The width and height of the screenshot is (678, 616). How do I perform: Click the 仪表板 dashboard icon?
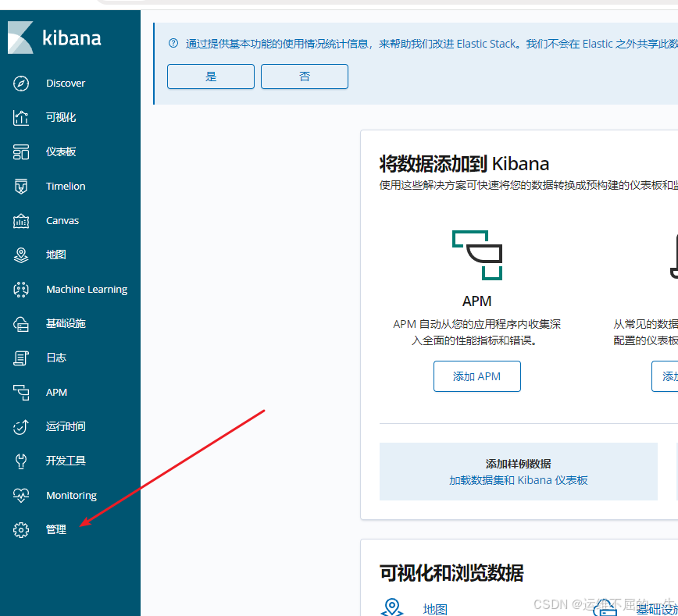pyautogui.click(x=21, y=151)
